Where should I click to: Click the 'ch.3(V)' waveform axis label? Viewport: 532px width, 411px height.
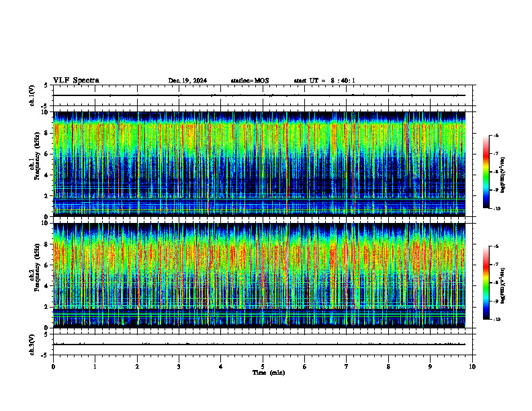click(32, 345)
